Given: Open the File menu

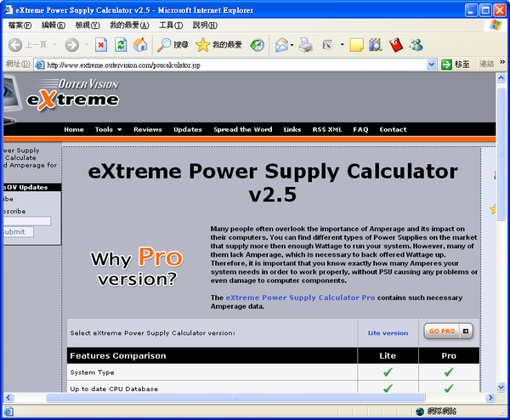Looking at the screenshot, I should 20,25.
